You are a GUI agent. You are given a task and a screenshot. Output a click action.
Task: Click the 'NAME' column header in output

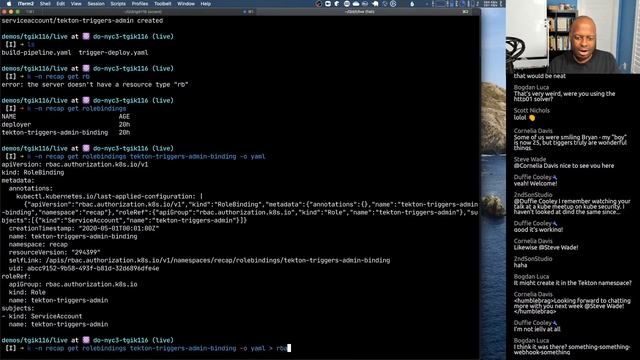[x=9, y=116]
